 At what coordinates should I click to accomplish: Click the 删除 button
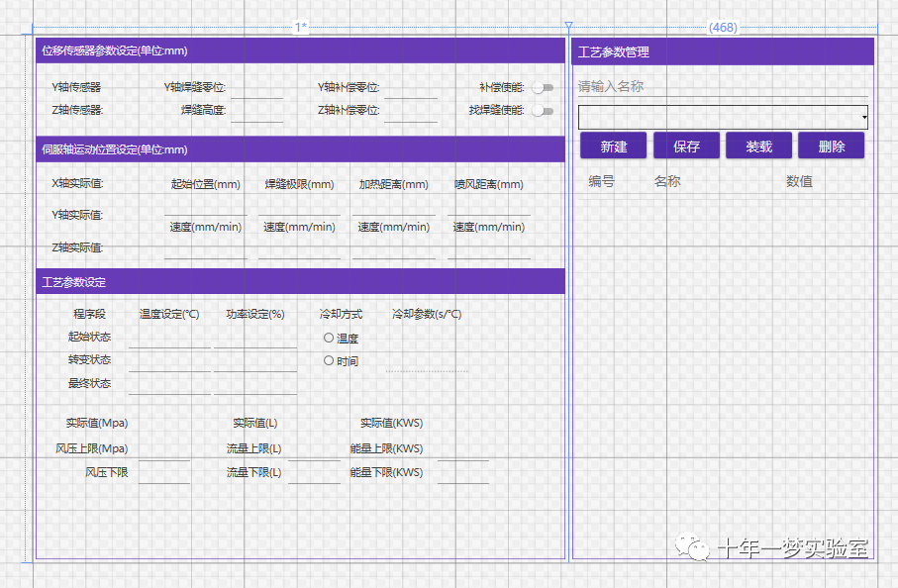[832, 145]
